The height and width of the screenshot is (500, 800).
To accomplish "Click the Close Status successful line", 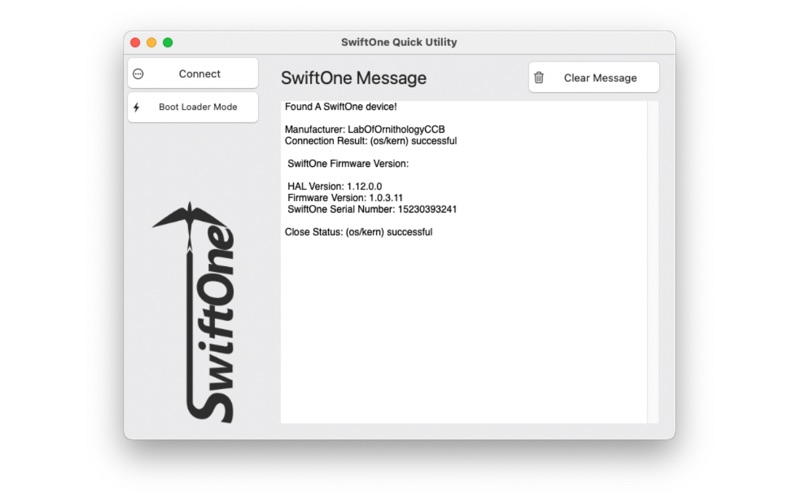I will (x=358, y=232).
